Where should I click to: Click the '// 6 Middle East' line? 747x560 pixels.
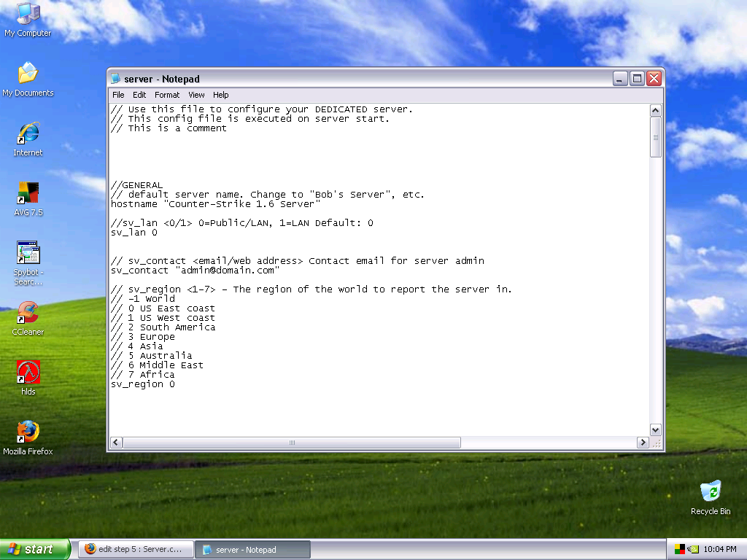coord(158,365)
